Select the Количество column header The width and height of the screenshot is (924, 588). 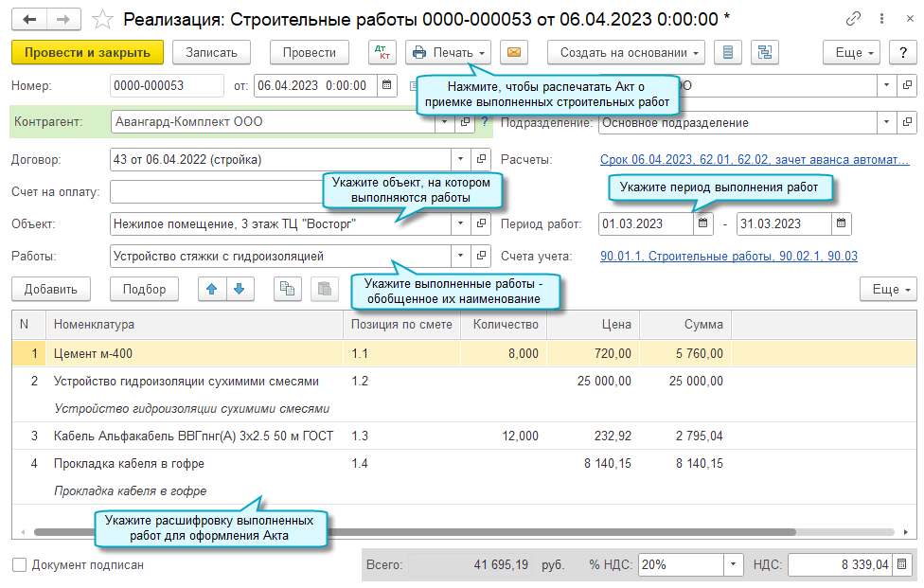pyautogui.click(x=504, y=324)
